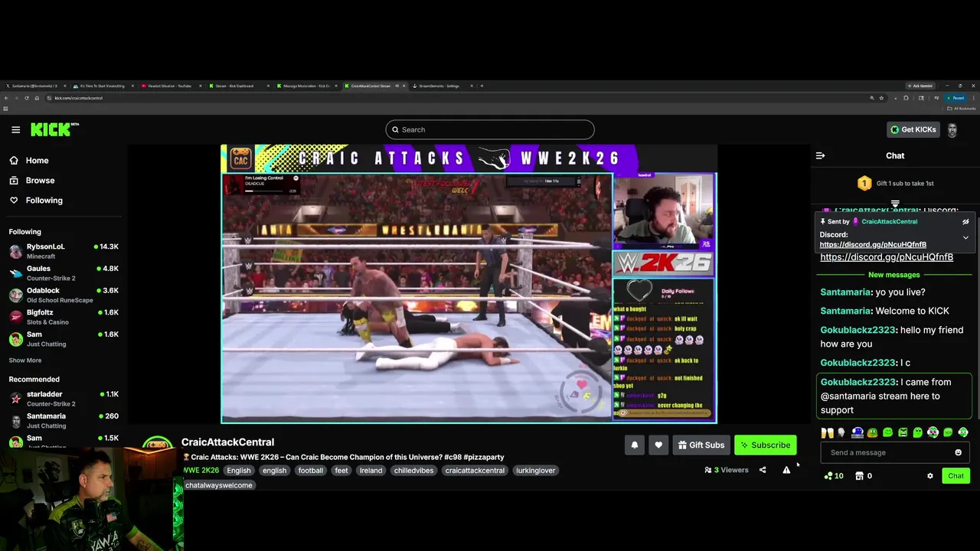
Task: Open the All Bookmarks folder
Action: tap(962, 109)
